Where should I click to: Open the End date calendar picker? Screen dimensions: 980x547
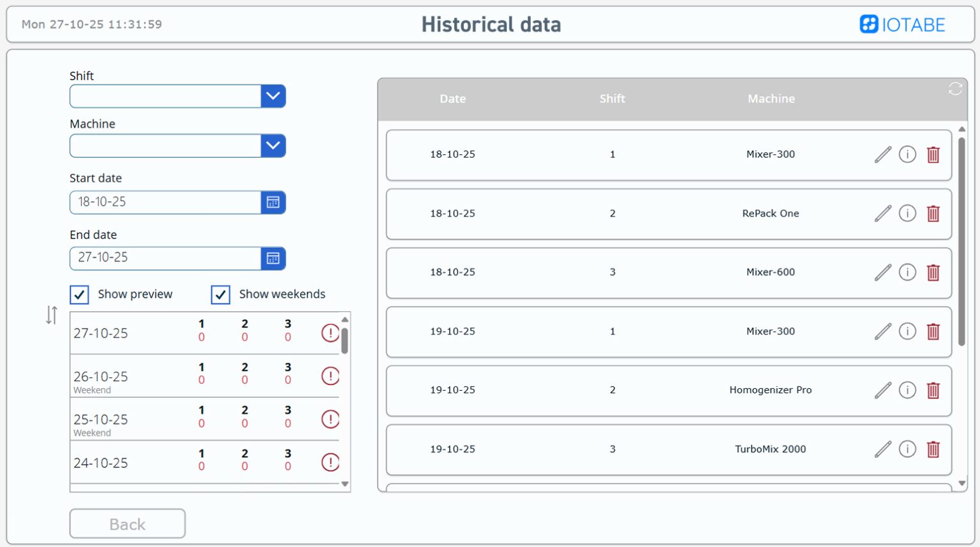pos(273,258)
